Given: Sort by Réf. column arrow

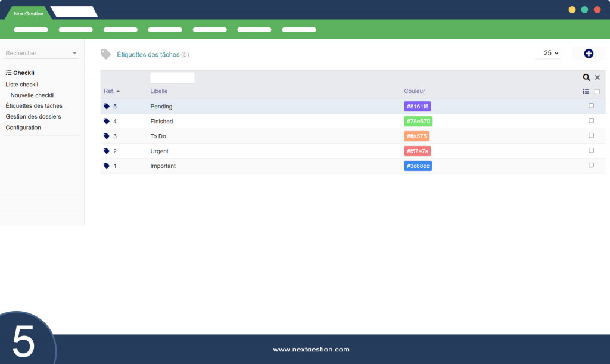Looking at the screenshot, I should (x=118, y=91).
